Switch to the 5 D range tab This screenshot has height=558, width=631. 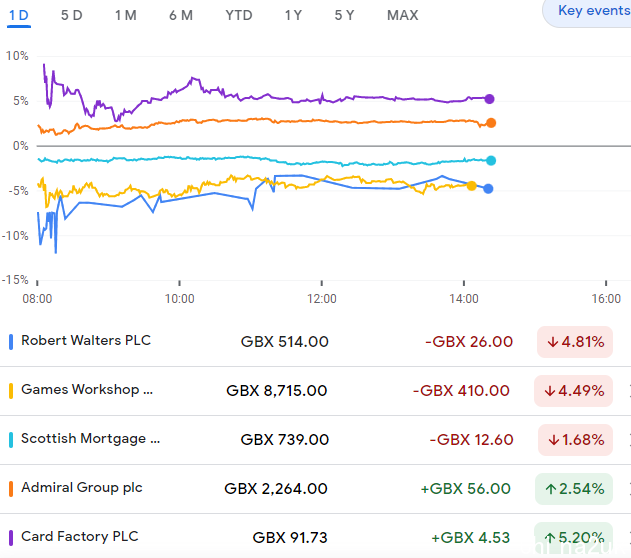click(x=72, y=16)
